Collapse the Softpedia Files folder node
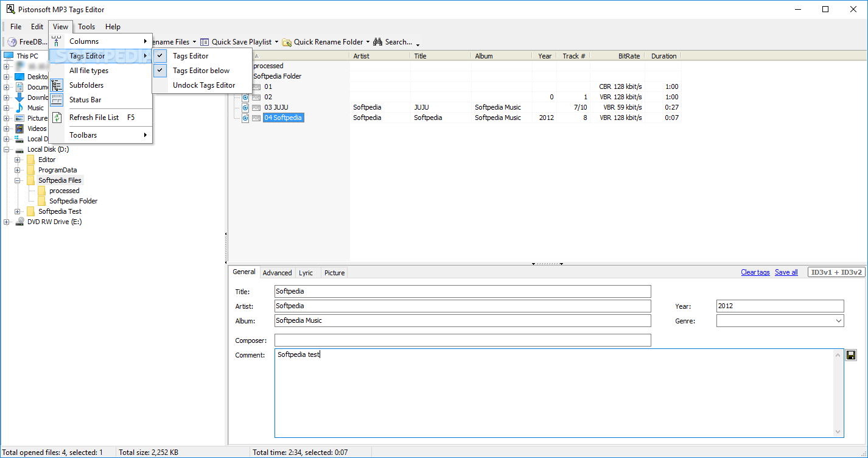 pos(18,180)
